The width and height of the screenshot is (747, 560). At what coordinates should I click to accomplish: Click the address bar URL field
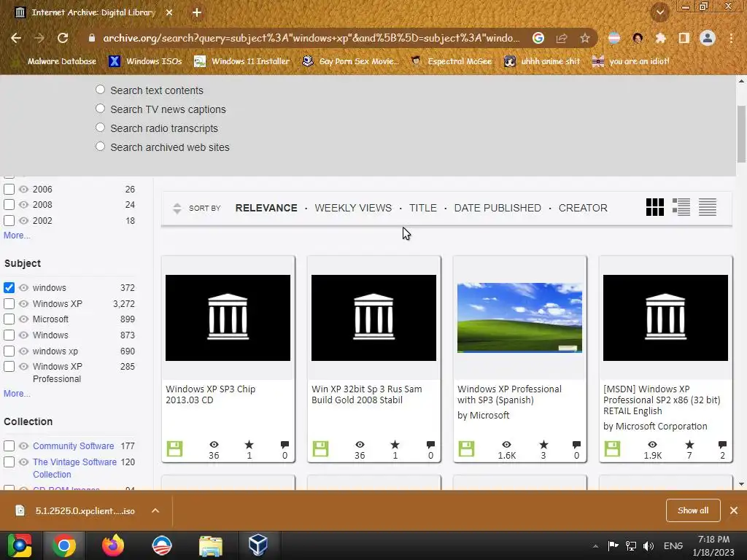click(x=311, y=38)
